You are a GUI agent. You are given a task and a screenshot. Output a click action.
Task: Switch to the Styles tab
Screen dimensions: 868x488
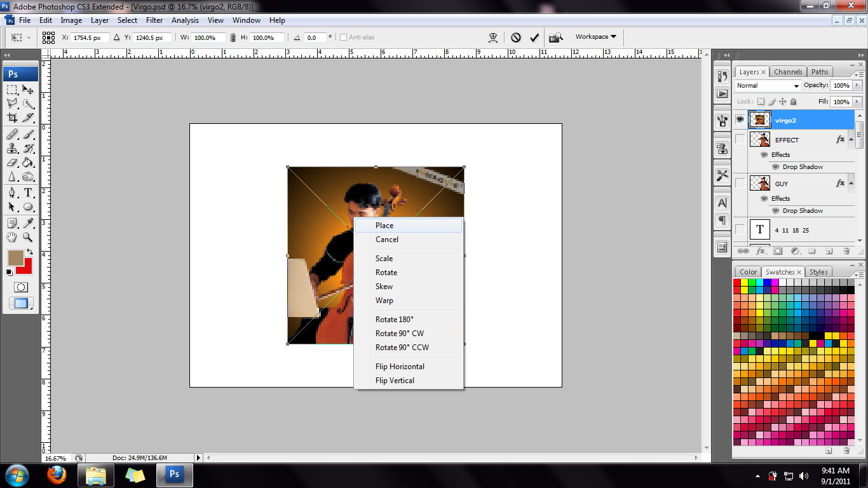[818, 272]
